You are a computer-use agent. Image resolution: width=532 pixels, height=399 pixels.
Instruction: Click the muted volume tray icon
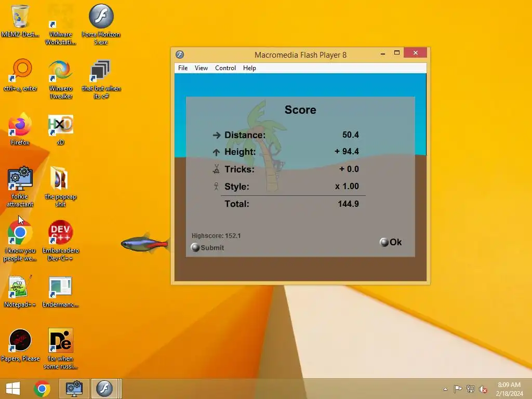483,389
